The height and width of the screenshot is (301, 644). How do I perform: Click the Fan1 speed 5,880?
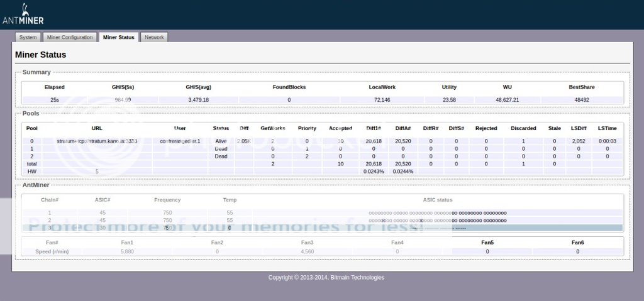[127, 251]
